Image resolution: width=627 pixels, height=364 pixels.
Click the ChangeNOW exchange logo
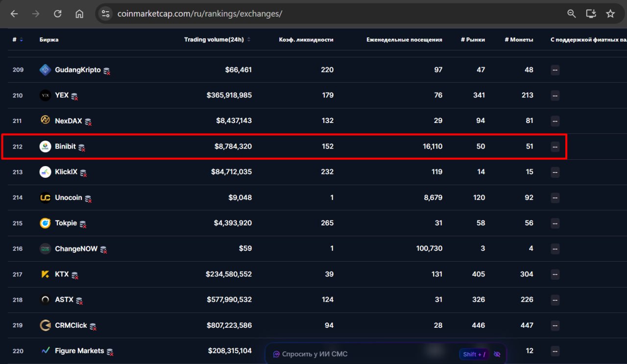[x=45, y=249]
